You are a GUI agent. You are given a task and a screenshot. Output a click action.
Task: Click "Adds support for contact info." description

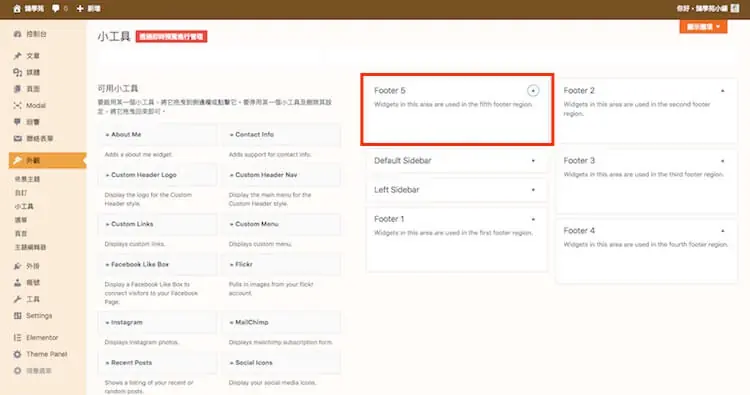(270, 154)
